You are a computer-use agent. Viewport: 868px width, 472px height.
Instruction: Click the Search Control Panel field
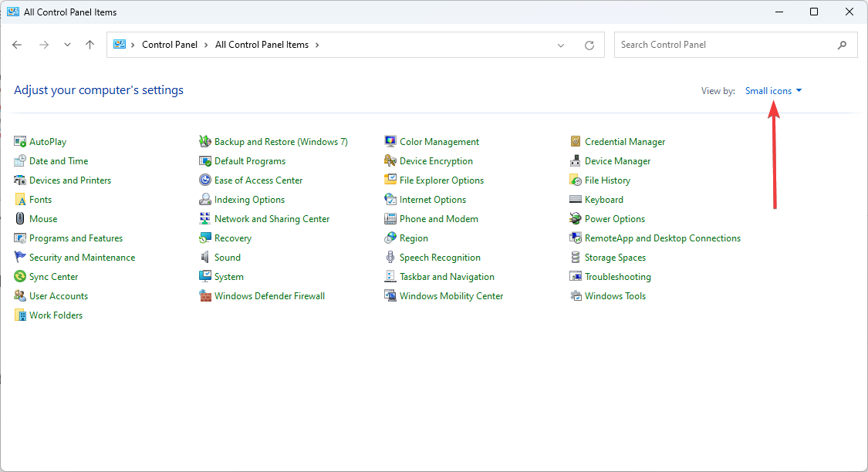(736, 45)
